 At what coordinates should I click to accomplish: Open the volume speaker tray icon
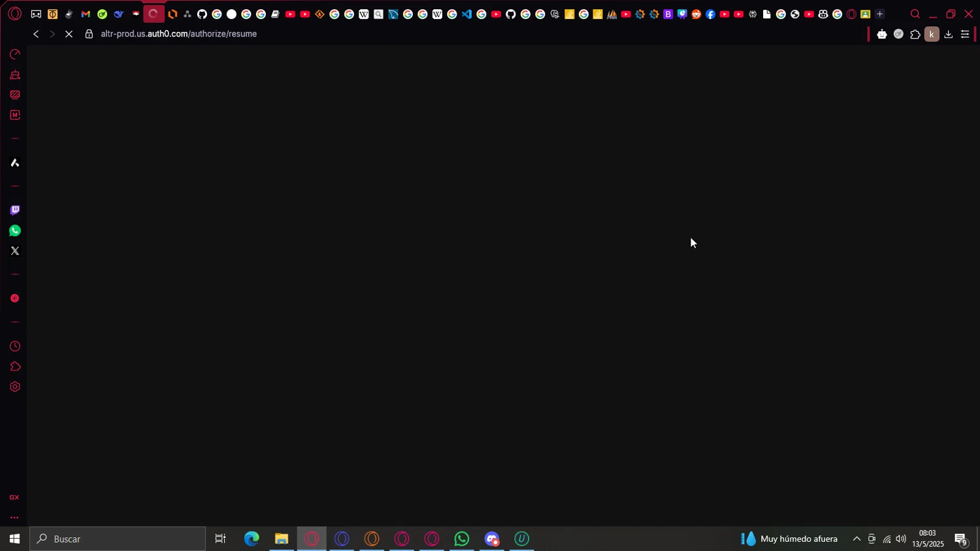pyautogui.click(x=901, y=539)
